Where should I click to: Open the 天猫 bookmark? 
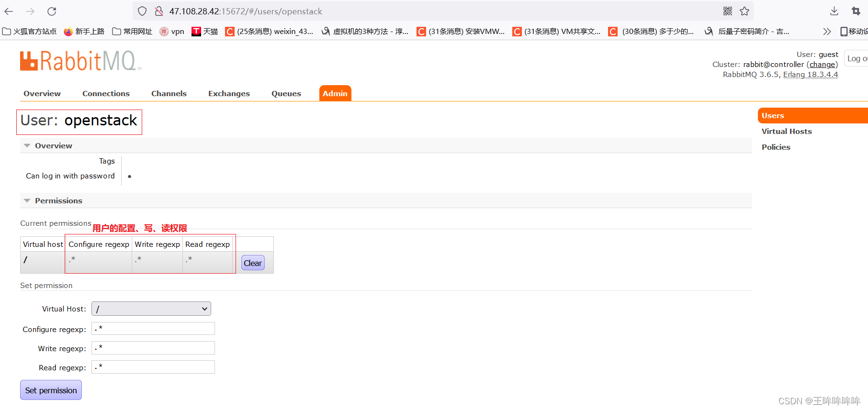[x=205, y=32]
